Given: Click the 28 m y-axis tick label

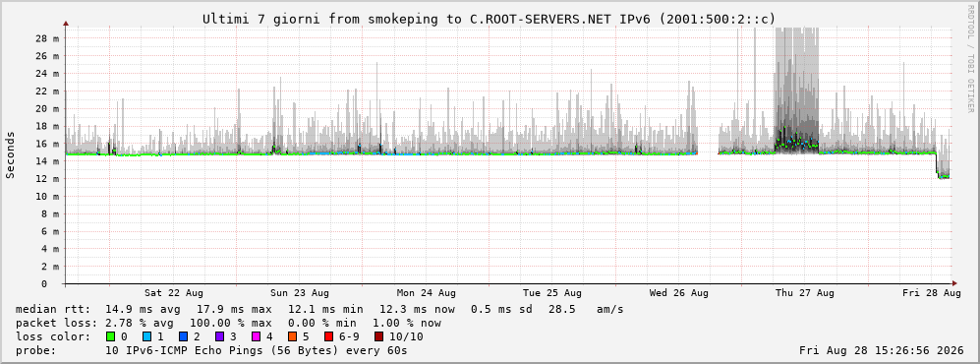Looking at the screenshot, I should 47,38.
